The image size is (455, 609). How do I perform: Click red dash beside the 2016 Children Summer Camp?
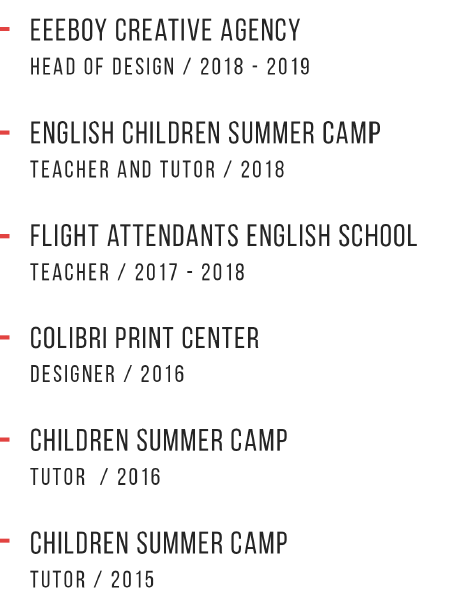coord(5,440)
